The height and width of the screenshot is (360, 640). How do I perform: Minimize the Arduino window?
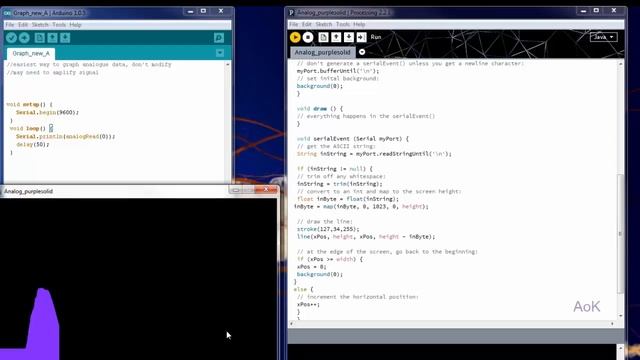pos(190,11)
